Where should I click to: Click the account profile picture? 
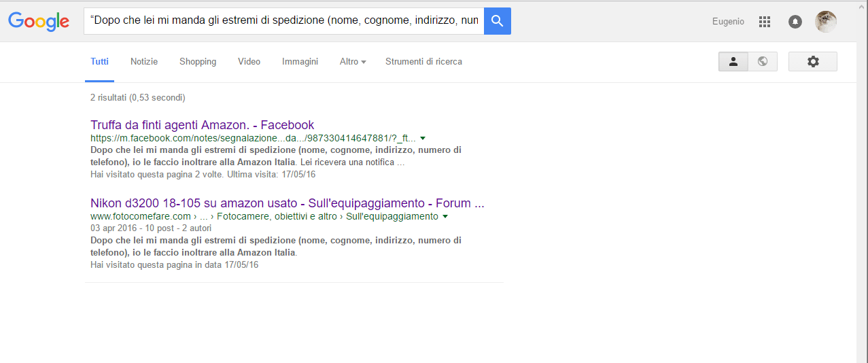click(825, 22)
